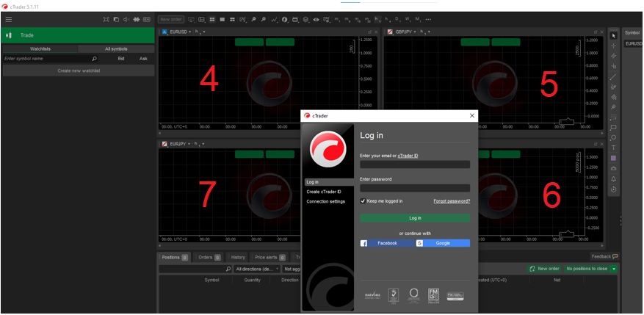The height and width of the screenshot is (315, 644).
Task: Click the password input field
Action: (x=415, y=188)
